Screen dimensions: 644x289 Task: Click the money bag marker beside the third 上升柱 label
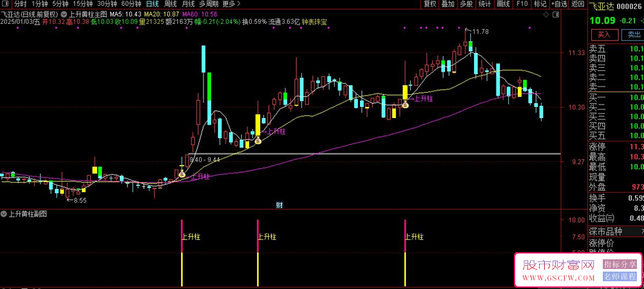[x=405, y=105]
